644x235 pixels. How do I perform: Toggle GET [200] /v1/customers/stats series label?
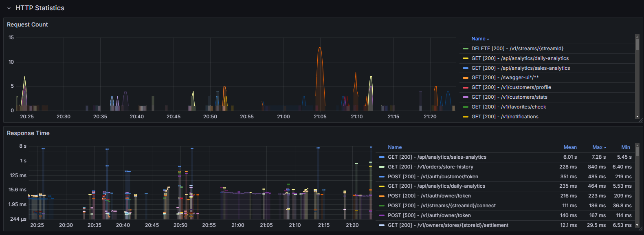pyautogui.click(x=510, y=97)
